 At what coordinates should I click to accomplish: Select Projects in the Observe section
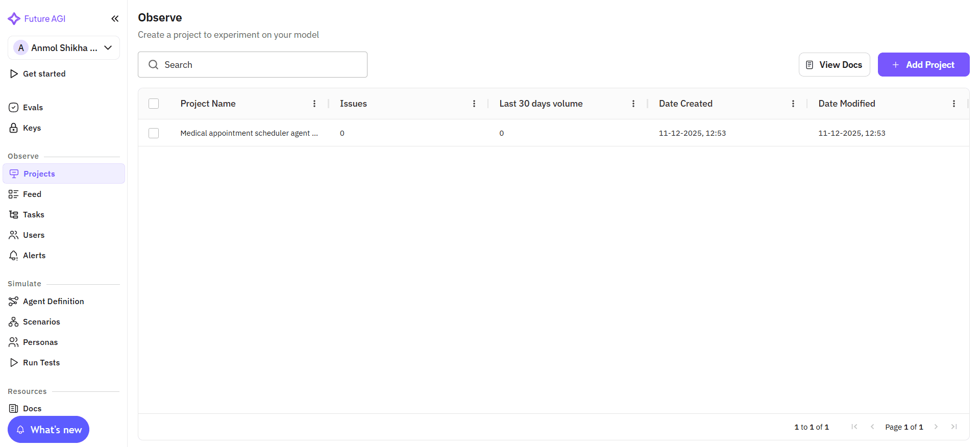(x=64, y=174)
